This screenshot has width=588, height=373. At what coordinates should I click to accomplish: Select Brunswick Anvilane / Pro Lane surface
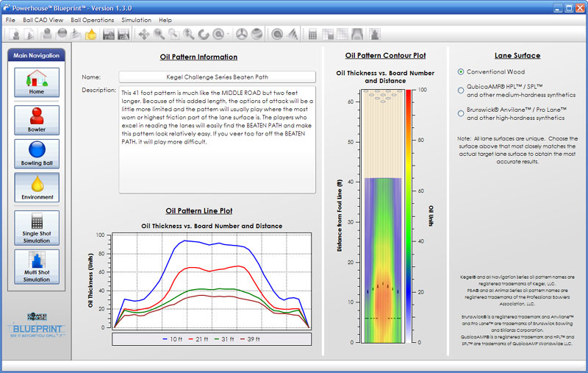461,113
